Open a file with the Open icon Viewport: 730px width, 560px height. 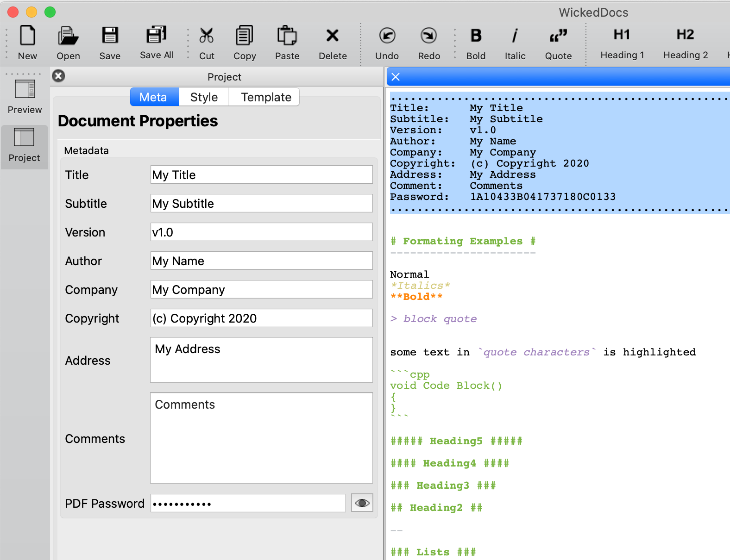[x=68, y=36]
